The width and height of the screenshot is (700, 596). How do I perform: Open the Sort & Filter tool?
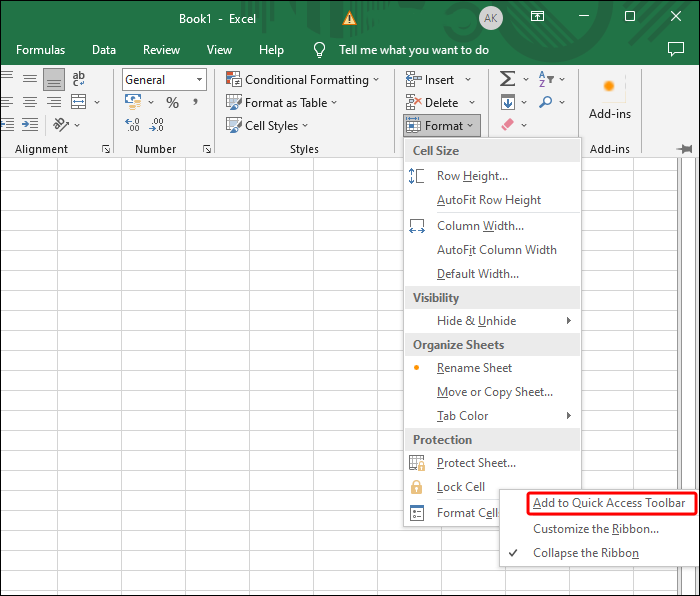pos(547,79)
